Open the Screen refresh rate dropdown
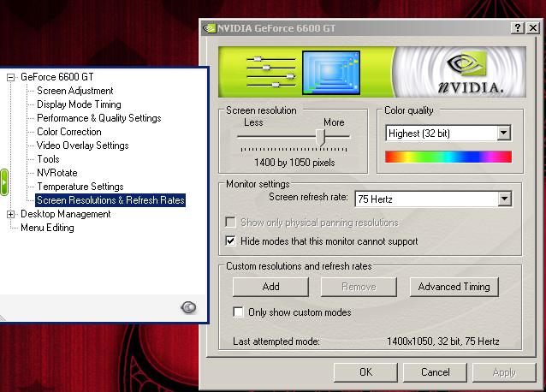The width and height of the screenshot is (546, 392). pos(504,199)
